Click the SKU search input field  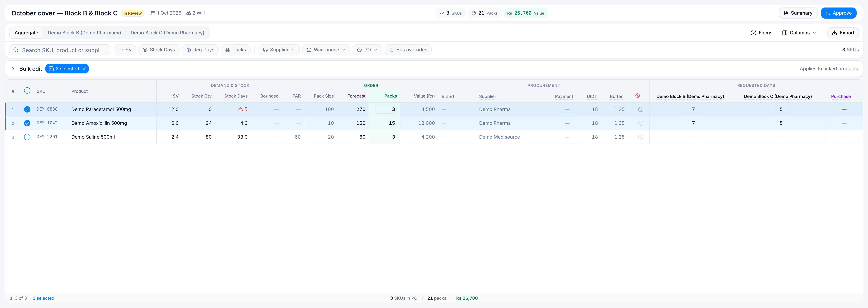[x=60, y=50]
